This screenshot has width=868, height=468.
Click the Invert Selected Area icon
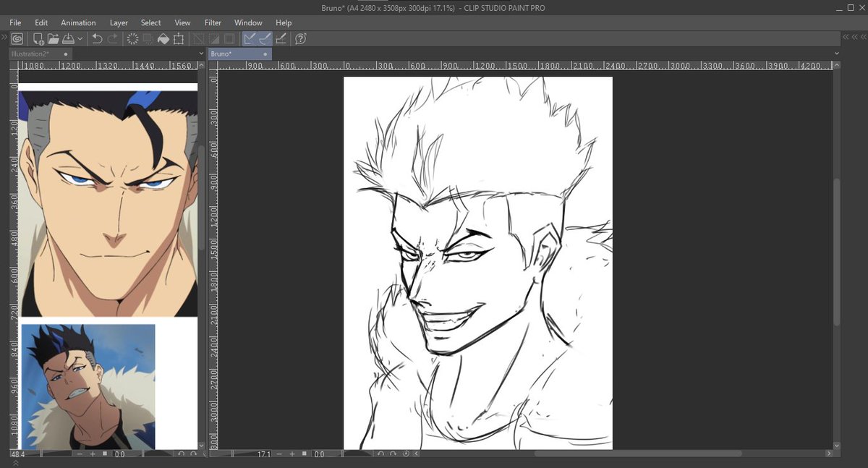coord(214,38)
